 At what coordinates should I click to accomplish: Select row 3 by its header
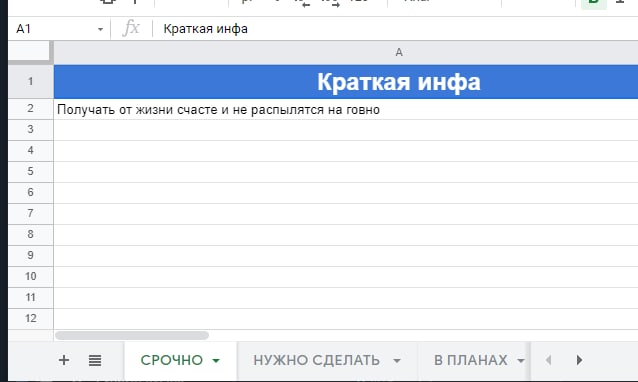(x=31, y=130)
